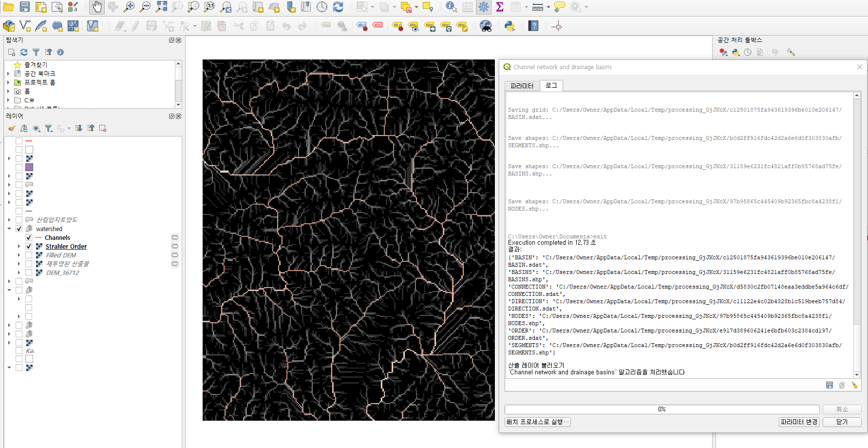The height and width of the screenshot is (448, 868).
Task: Save the project with floppy icon
Action: [x=25, y=7]
